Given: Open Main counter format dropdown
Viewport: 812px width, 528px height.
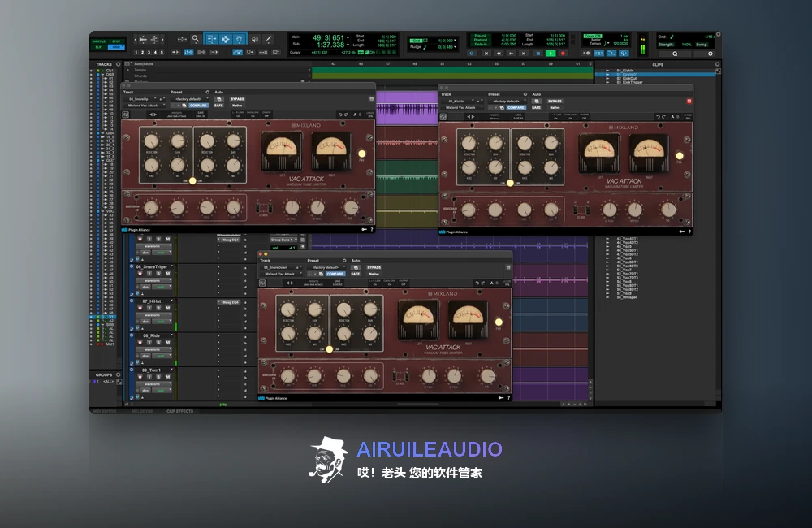Looking at the screenshot, I should 348,37.
